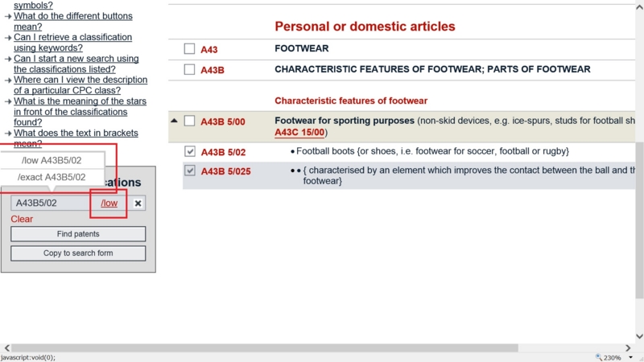
Task: Check the A43 FOOTWEAR checkbox
Action: click(189, 49)
